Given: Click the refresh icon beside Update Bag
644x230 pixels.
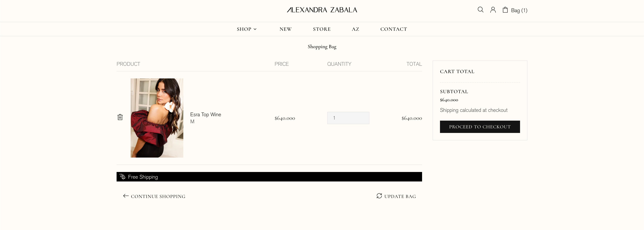Looking at the screenshot, I should (379, 196).
